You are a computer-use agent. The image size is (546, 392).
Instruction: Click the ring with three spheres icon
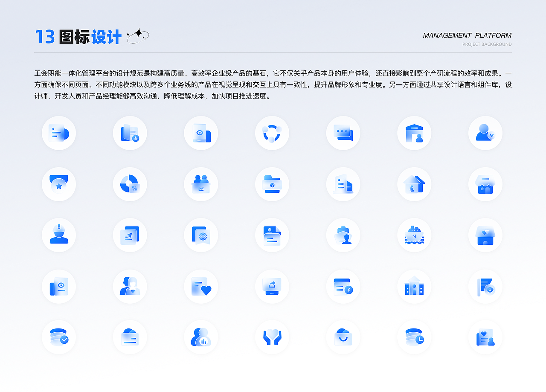(272, 133)
